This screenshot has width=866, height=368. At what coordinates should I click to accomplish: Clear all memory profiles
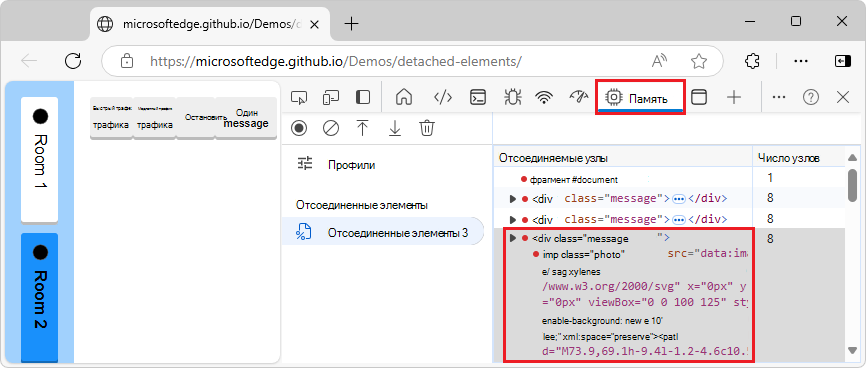(x=331, y=128)
